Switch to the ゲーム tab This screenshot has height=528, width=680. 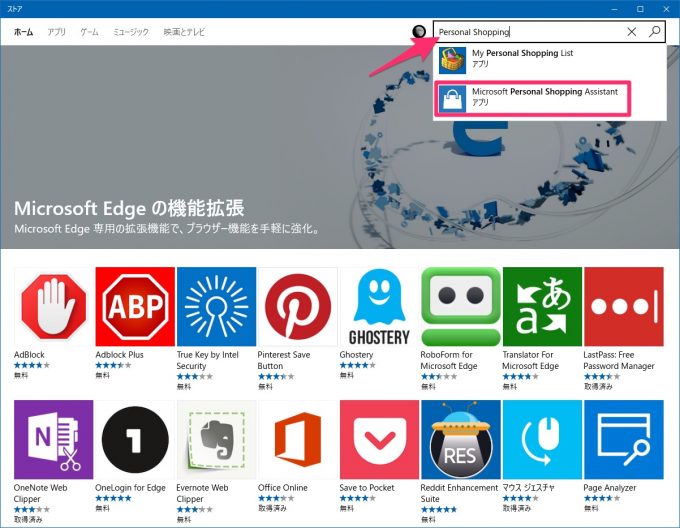[89, 32]
